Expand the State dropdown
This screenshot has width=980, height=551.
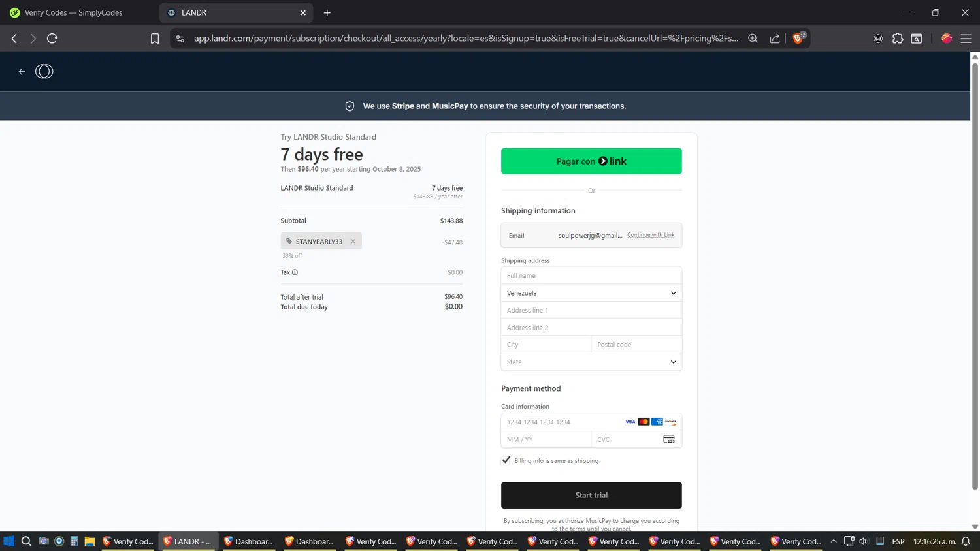[x=591, y=362]
